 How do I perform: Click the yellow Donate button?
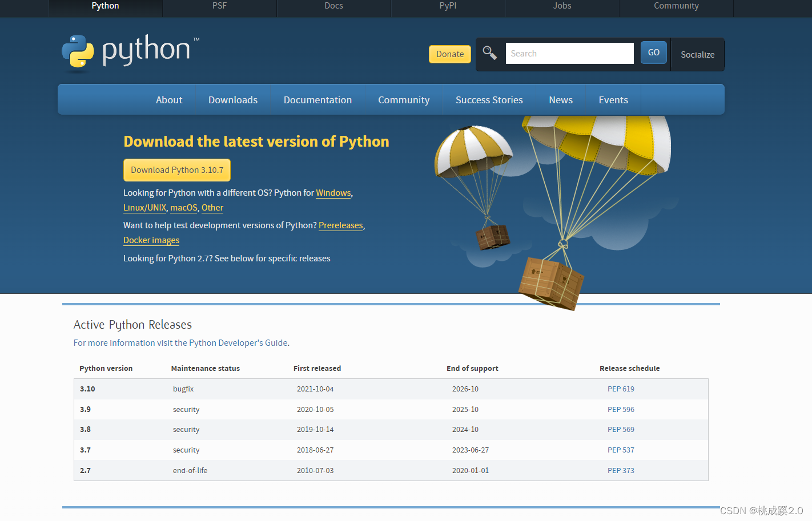tap(450, 54)
